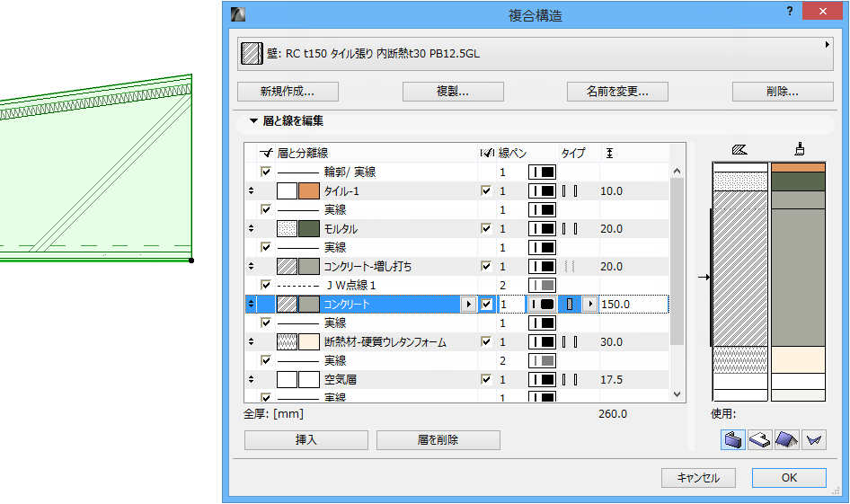Click thickness value 30.0
This screenshot has height=504, width=850.
pos(611,342)
